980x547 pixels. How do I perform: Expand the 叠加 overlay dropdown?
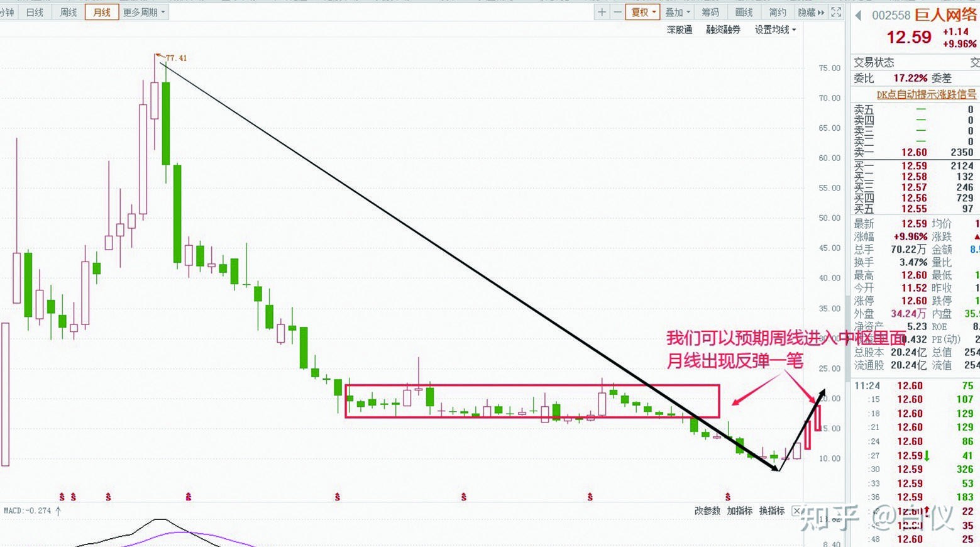(678, 12)
